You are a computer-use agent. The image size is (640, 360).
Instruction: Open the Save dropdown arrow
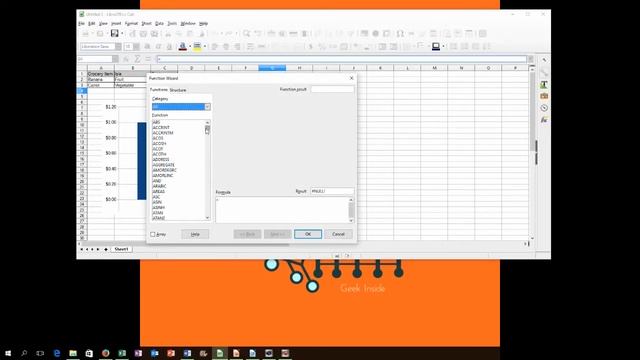122,33
